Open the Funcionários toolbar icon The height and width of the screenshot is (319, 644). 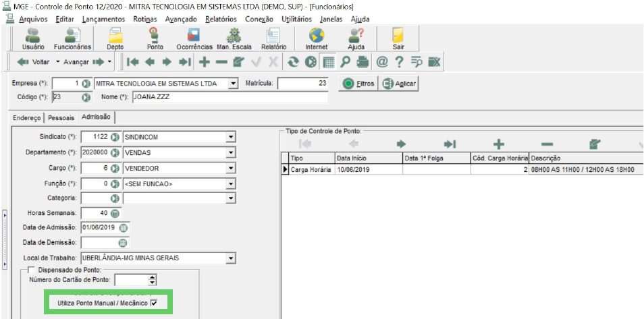(73, 38)
